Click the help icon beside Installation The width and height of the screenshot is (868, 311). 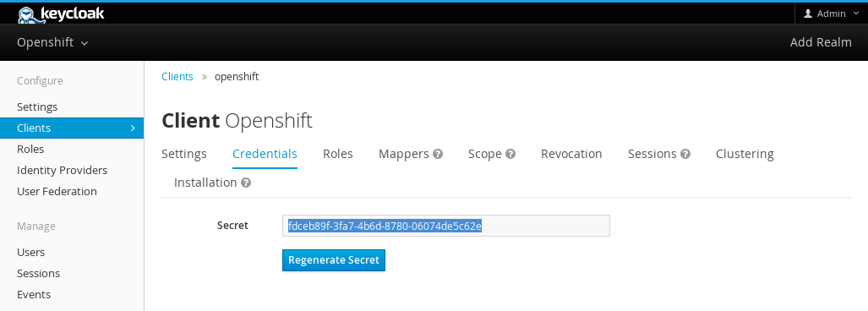[246, 183]
